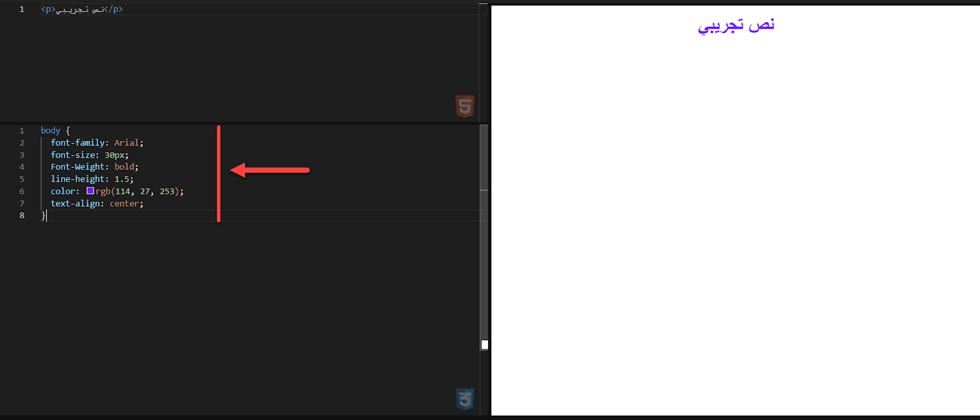
Task: Click the rgb(114, 27, 253) value
Action: pos(137,191)
